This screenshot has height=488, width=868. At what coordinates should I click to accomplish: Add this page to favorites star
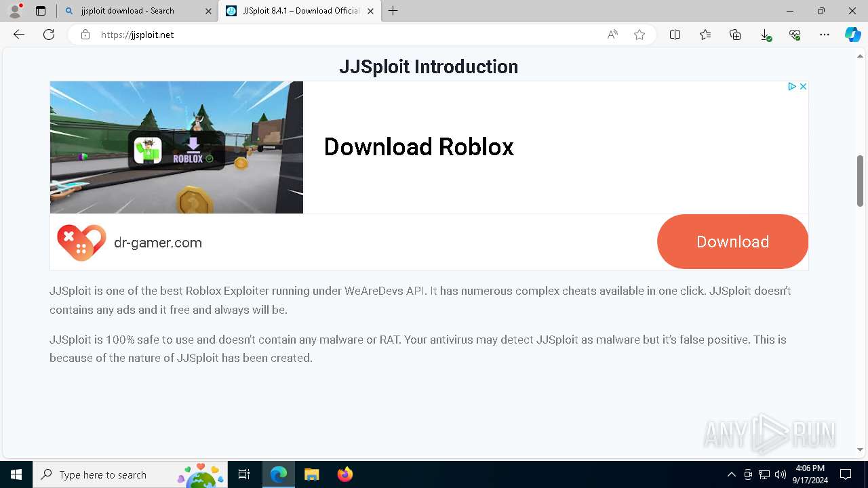tap(639, 35)
